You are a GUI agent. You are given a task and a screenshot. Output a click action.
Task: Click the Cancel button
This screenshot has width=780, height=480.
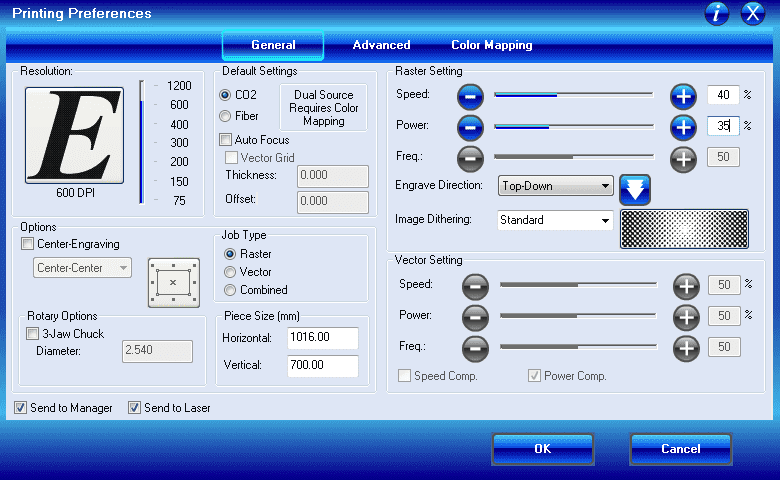pyautogui.click(x=681, y=449)
